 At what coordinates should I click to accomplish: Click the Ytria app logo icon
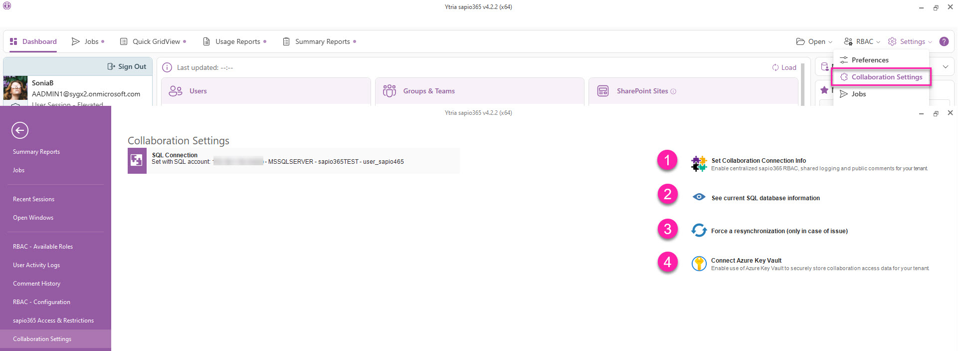(7, 6)
